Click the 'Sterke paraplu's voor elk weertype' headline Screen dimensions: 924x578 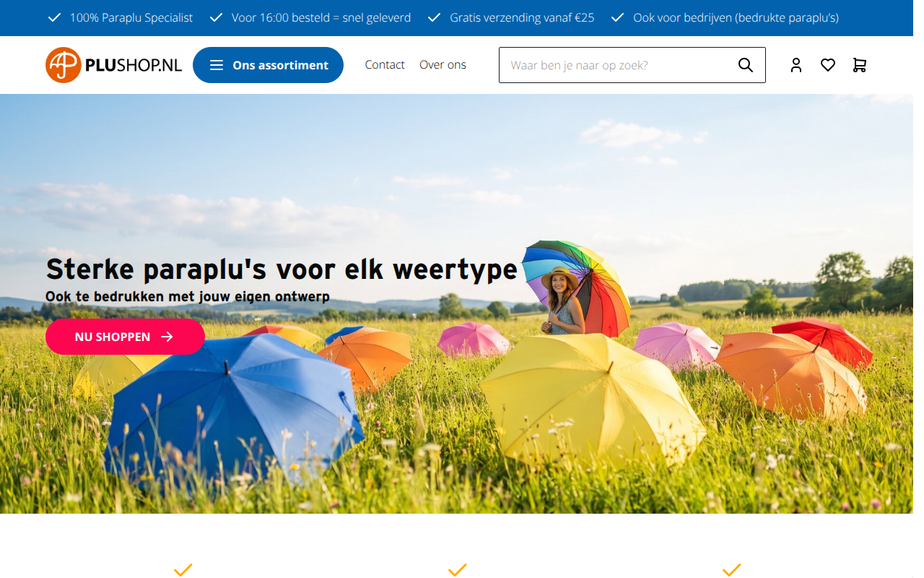tap(282, 269)
